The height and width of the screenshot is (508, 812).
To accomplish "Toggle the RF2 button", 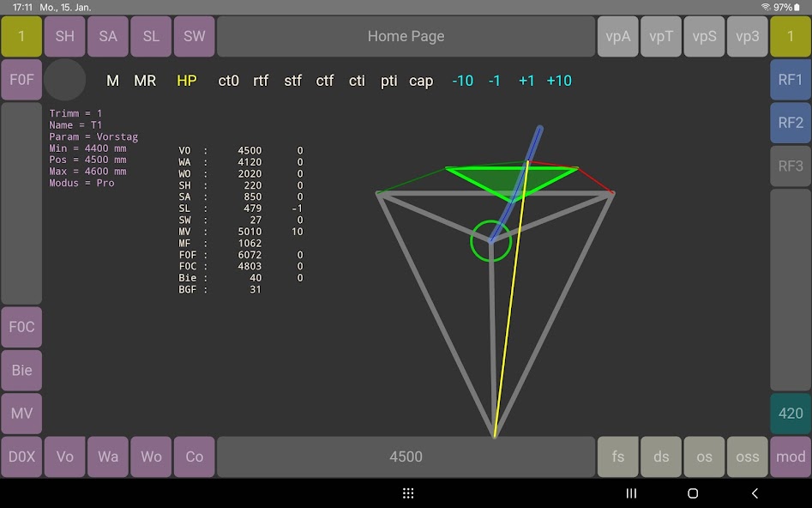I will tap(790, 123).
